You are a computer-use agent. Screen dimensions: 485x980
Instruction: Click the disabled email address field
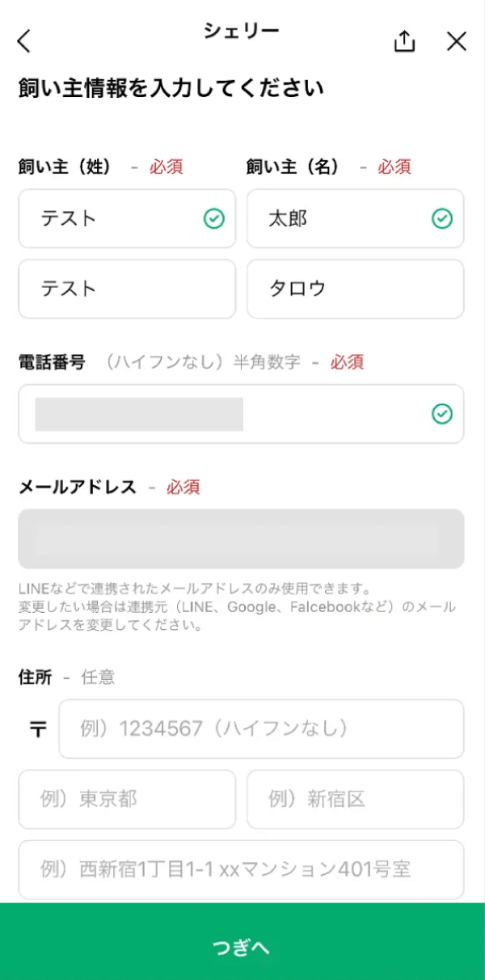pos(241,539)
